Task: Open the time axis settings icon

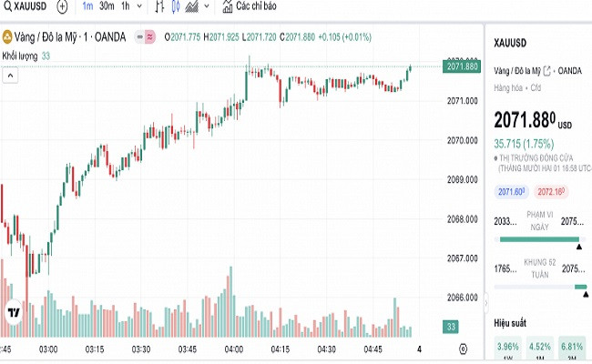Action: coord(464,349)
